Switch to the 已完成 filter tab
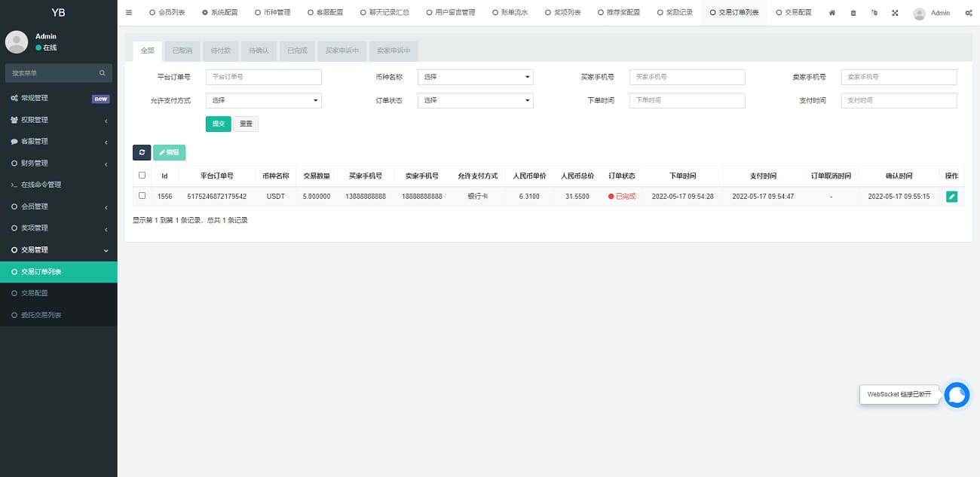The height and width of the screenshot is (477, 980). pyautogui.click(x=297, y=51)
